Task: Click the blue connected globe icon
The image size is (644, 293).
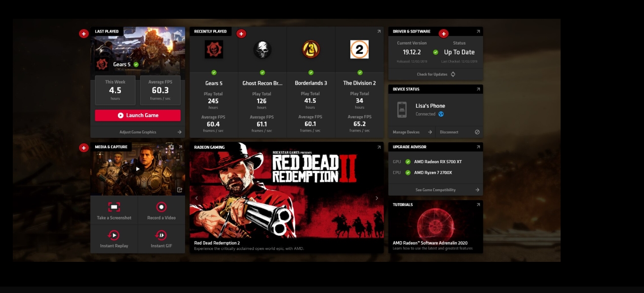Action: coord(441,114)
